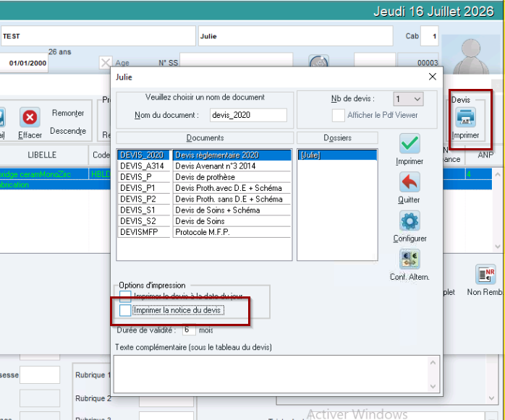Screen dimensions: 505x420
Task: Click the TEST name field
Action: coord(98,36)
